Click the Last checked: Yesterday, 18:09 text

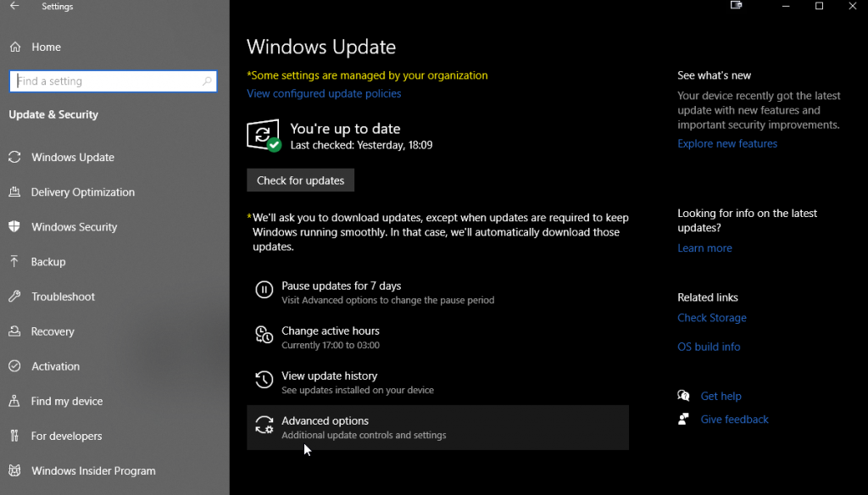[361, 145]
